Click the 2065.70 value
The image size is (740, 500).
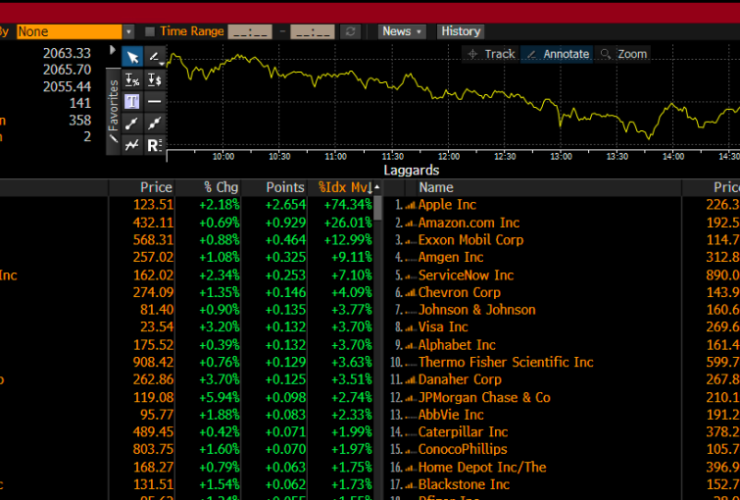point(67,70)
